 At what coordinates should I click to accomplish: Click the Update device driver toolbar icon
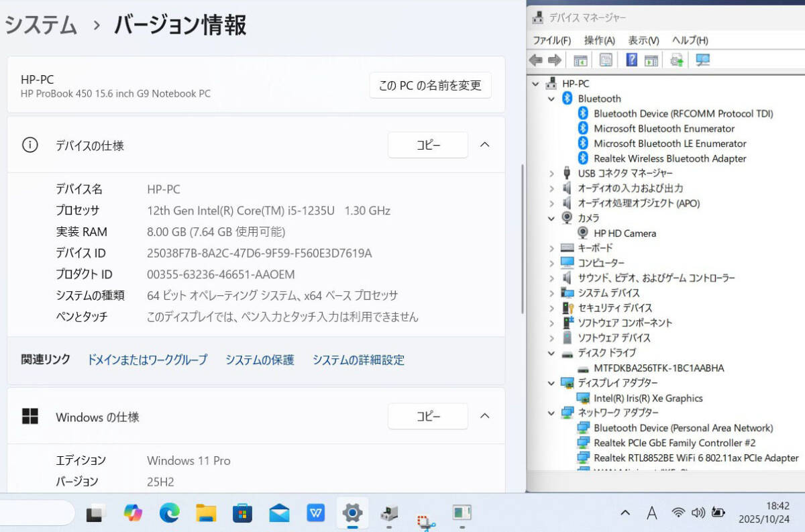point(677,60)
